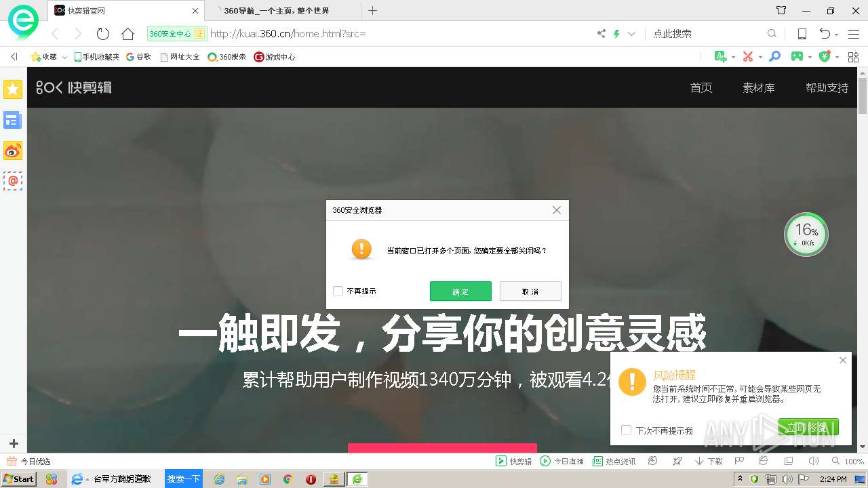The height and width of the screenshot is (488, 868).
Task: Toggle browser sound in status bar
Action: [814, 461]
